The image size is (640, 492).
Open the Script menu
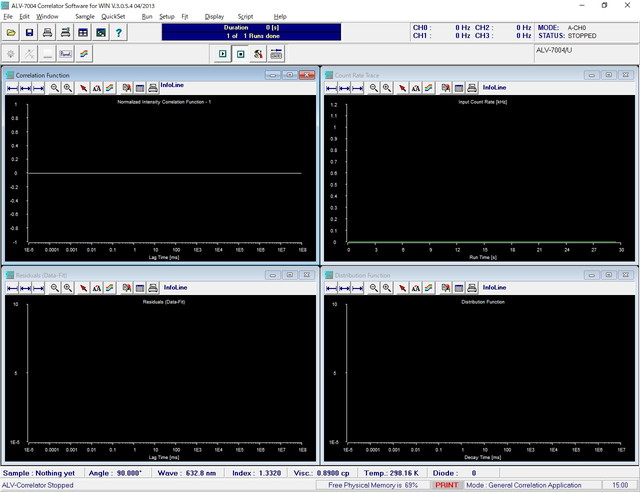pyautogui.click(x=245, y=17)
